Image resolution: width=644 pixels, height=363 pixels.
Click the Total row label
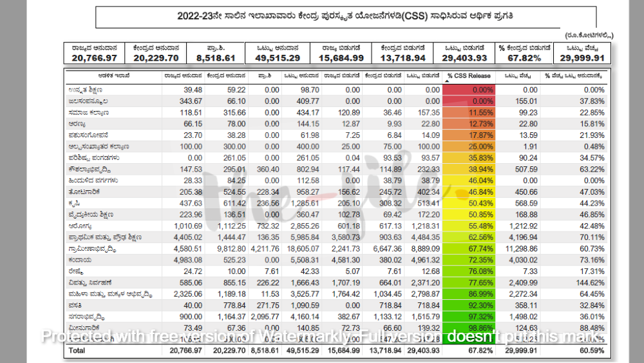pyautogui.click(x=77, y=351)
